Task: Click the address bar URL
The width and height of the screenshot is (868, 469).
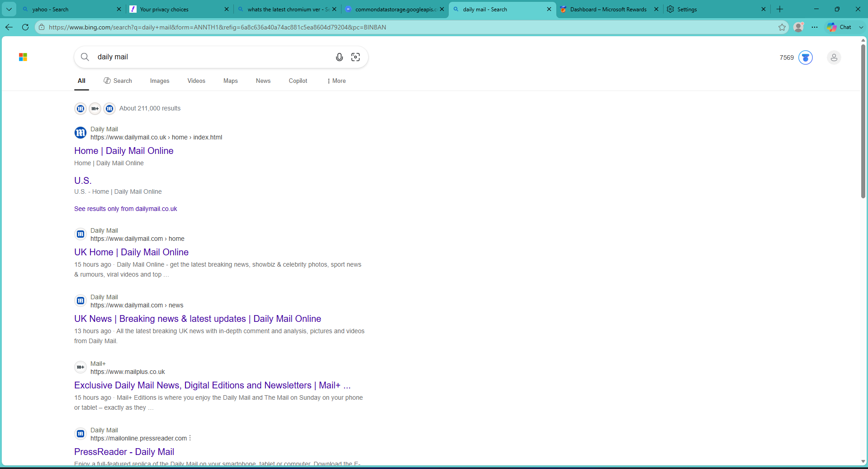Action: point(218,27)
